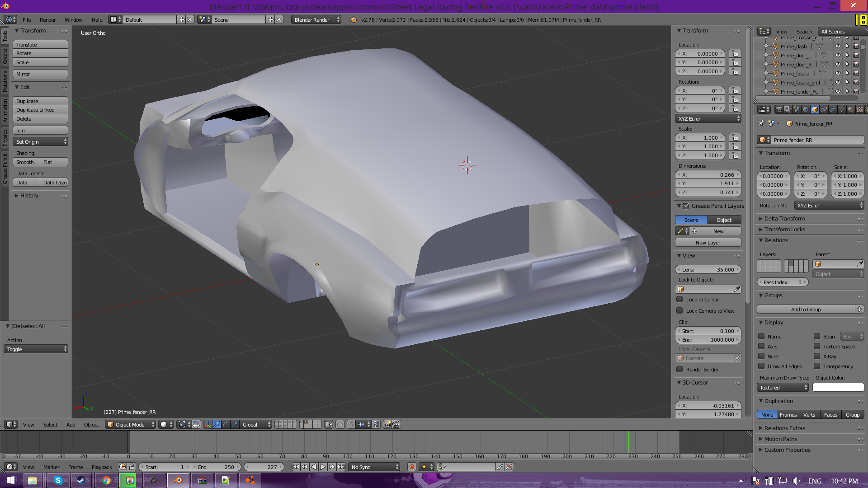Screen dimensions: 868x488
Task: Open the Render menu in the top bar
Action: 47,19
